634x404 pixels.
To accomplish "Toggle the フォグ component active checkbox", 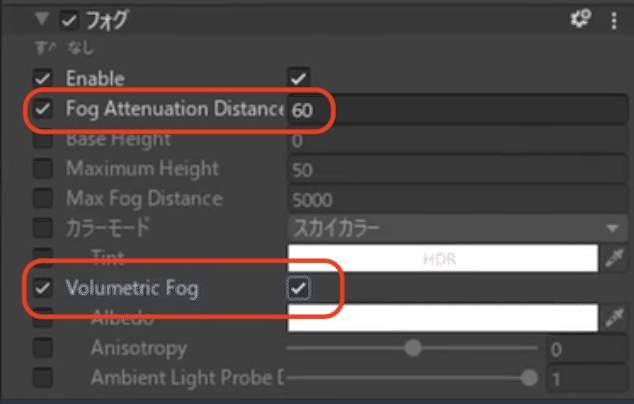I will click(69, 19).
